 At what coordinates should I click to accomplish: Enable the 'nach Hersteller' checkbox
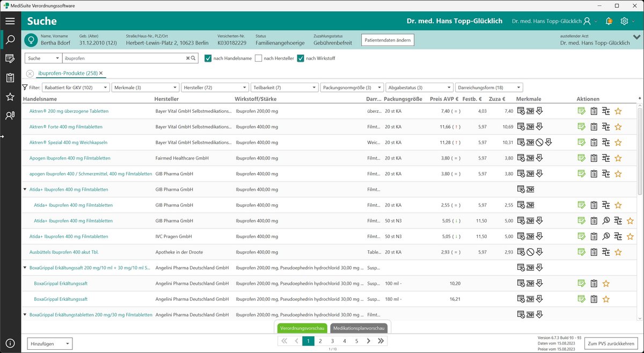click(x=259, y=58)
